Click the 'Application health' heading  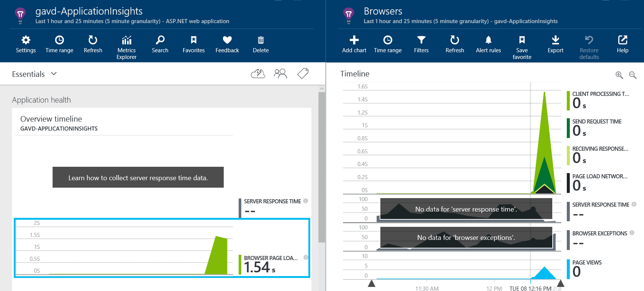point(41,100)
